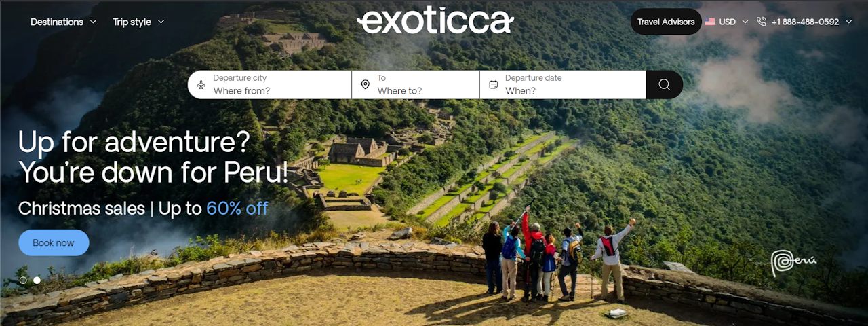Click the Travel Advisors button
Image resolution: width=868 pixels, height=326 pixels.
(666, 22)
